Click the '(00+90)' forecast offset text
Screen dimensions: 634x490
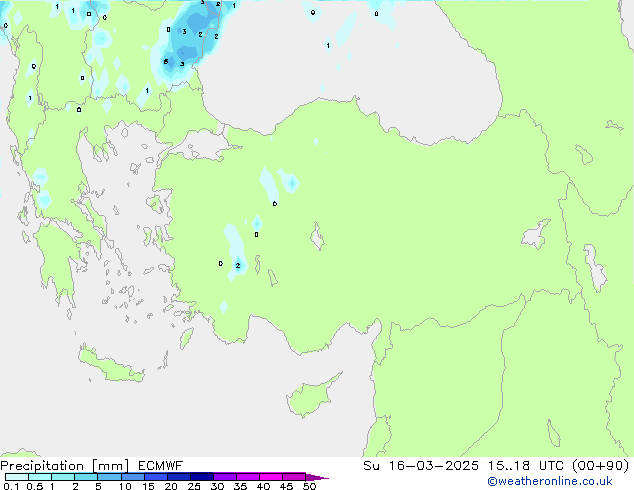click(x=600, y=466)
